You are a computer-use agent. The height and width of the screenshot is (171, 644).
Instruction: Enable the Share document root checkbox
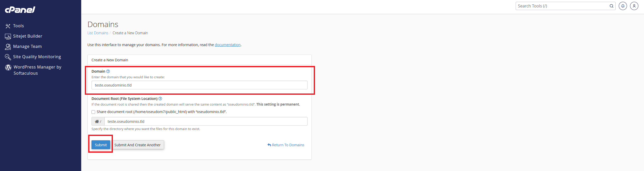pos(93,112)
